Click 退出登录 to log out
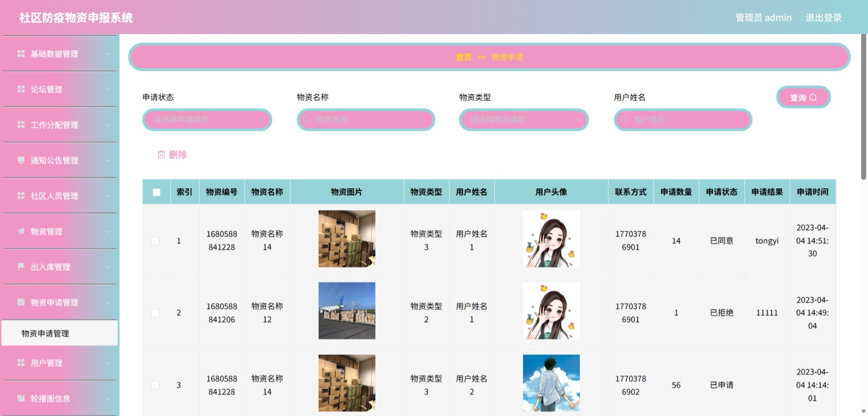The height and width of the screenshot is (416, 868). [823, 18]
